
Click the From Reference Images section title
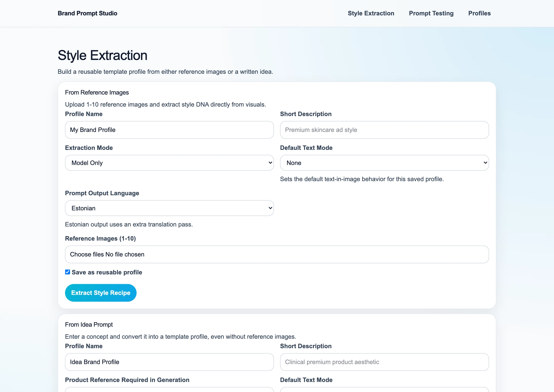(97, 92)
